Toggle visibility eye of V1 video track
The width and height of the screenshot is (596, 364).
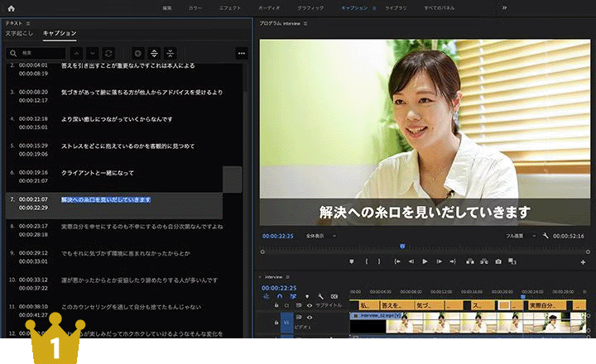tap(310, 317)
